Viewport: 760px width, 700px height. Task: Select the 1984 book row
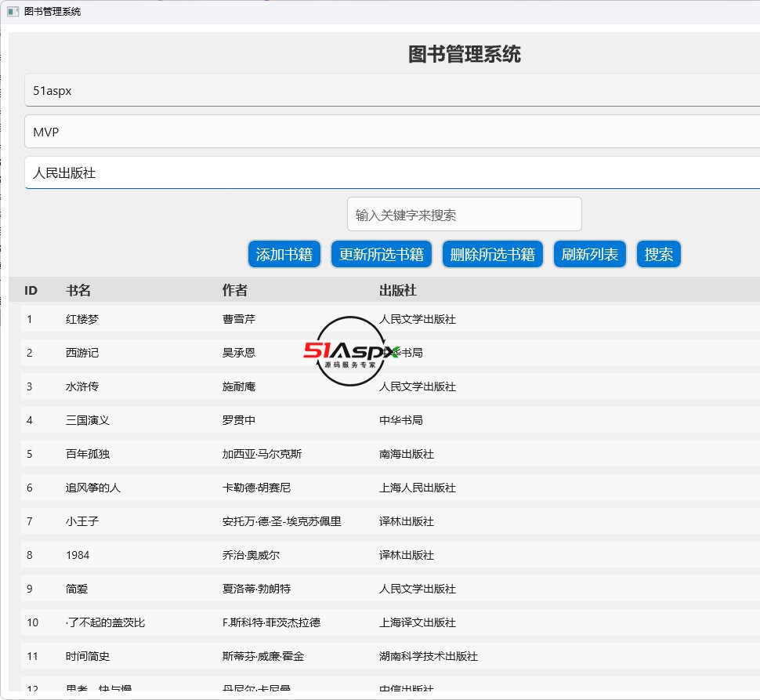click(78, 555)
